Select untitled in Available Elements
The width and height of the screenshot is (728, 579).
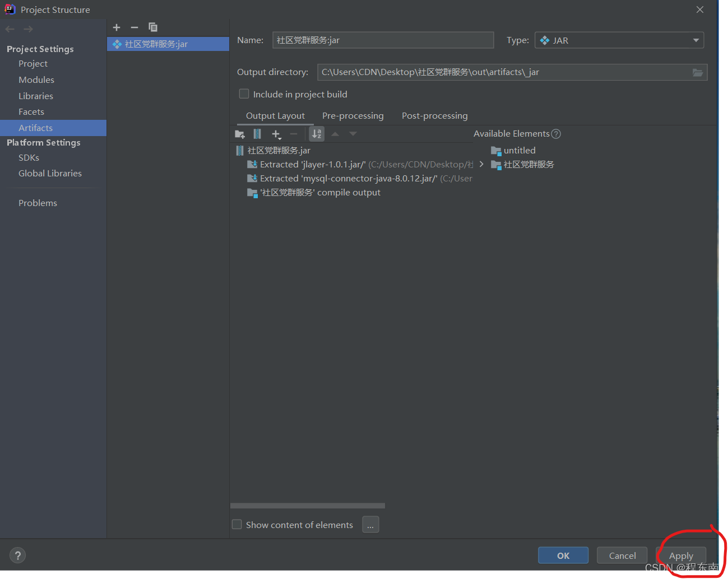click(520, 151)
